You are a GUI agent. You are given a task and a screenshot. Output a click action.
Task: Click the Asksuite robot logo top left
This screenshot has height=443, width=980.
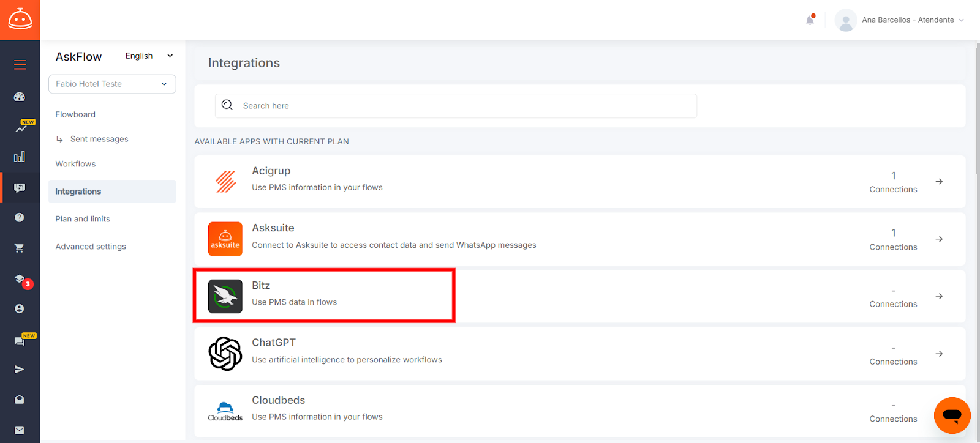click(x=20, y=20)
